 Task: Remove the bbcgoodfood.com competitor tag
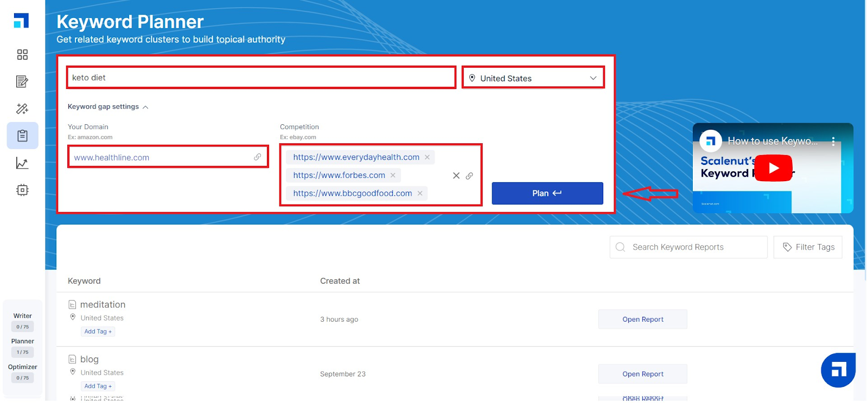[x=420, y=193]
